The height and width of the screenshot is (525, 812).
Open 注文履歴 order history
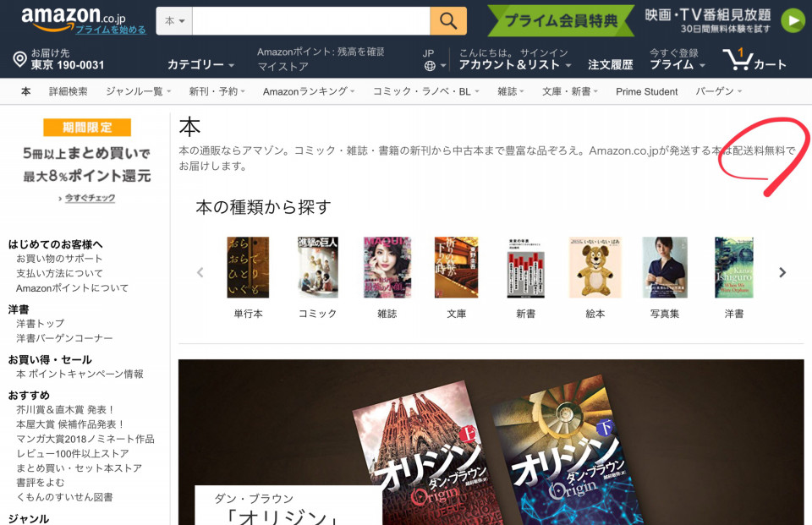610,65
